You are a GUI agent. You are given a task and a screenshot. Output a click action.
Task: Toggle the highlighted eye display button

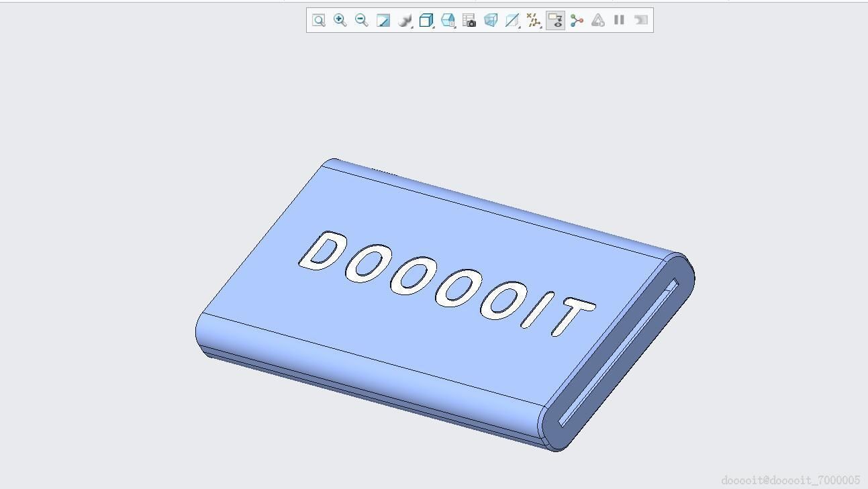click(555, 20)
